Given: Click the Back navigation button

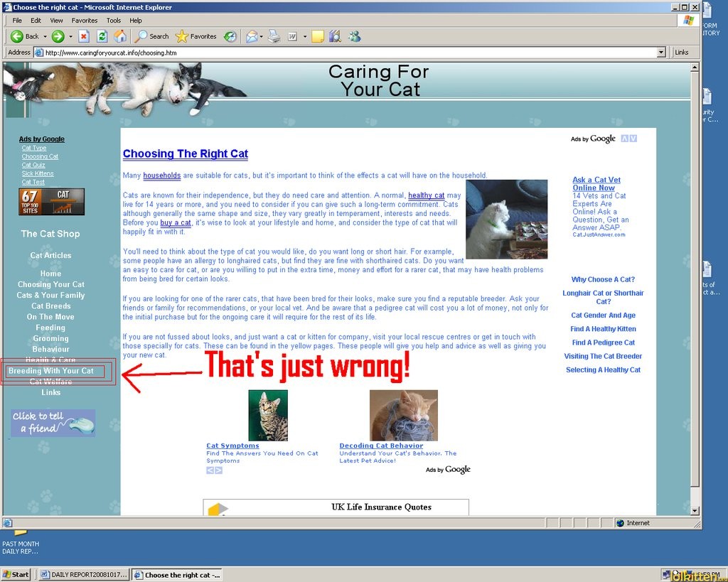Looking at the screenshot, I should click(x=25, y=36).
